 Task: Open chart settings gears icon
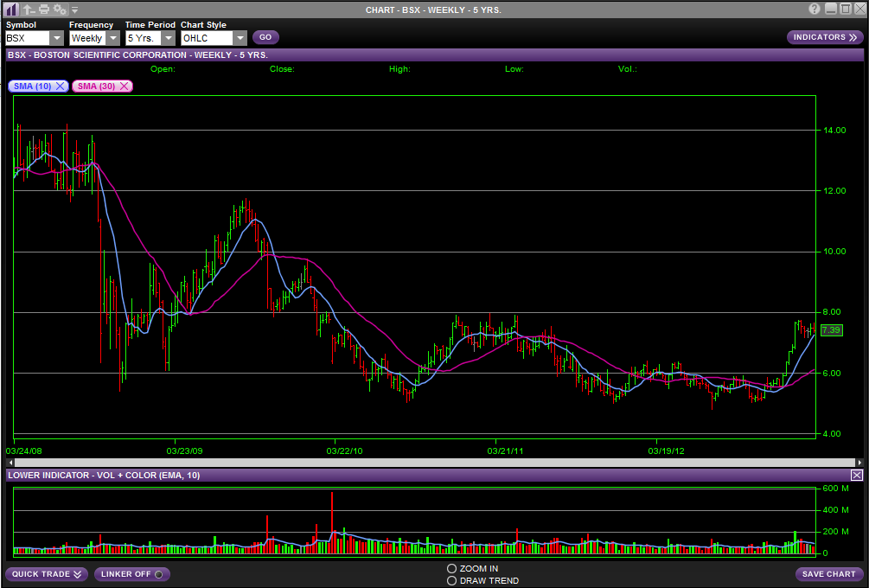coord(60,9)
